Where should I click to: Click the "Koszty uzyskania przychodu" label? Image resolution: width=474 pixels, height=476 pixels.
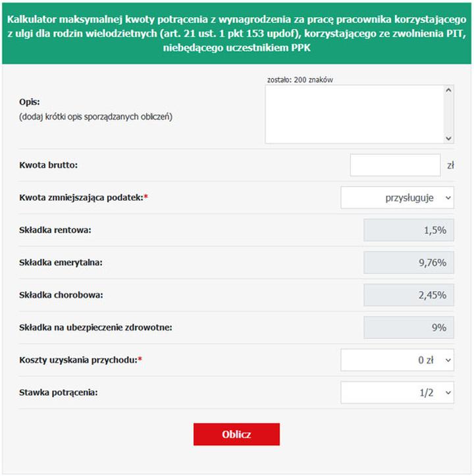click(80, 360)
